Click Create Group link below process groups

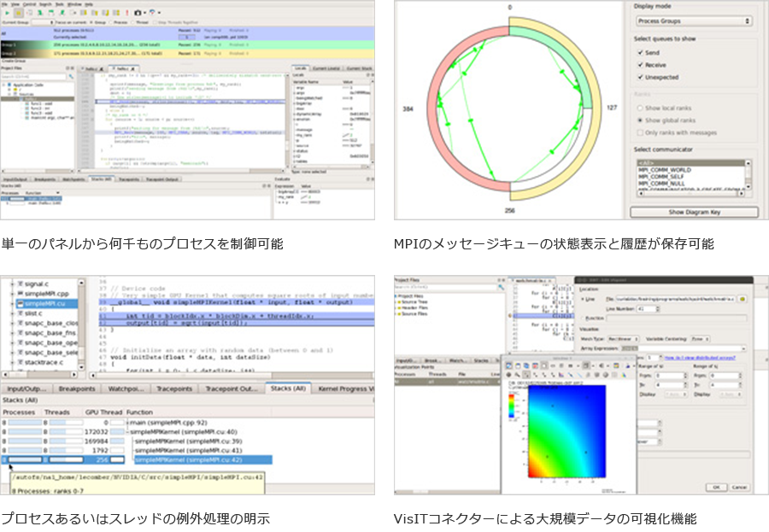point(14,61)
